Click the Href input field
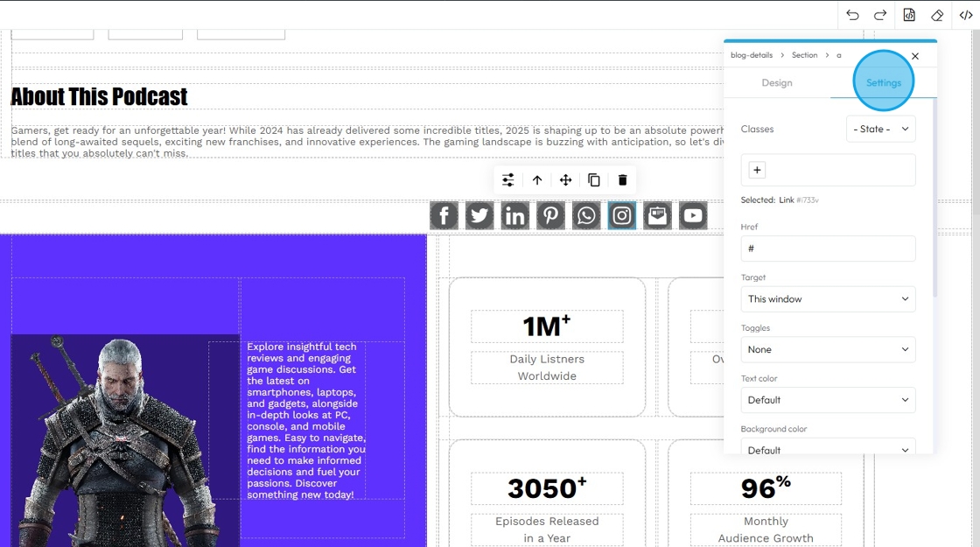Viewport: 980px width, 547px height. point(828,249)
